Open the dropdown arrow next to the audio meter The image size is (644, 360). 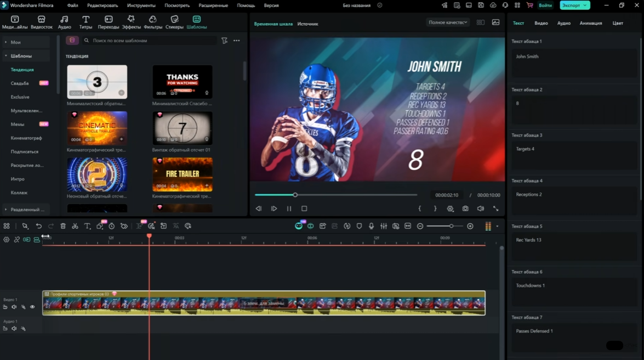pos(497,226)
